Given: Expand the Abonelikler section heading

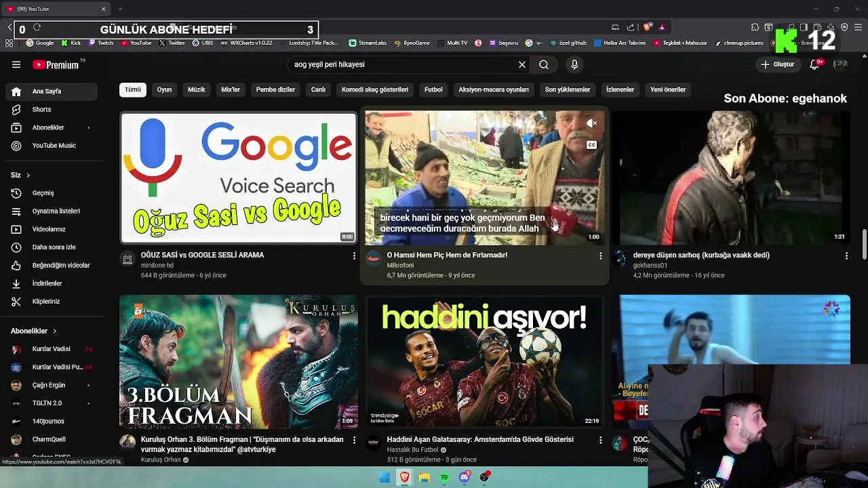Looking at the screenshot, I should pyautogui.click(x=33, y=331).
